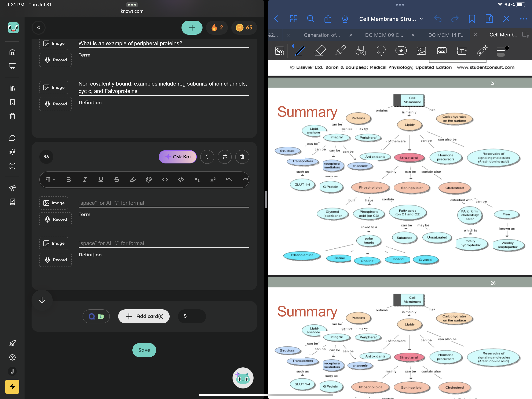Click the share export icon in notes app
This screenshot has height=399, width=532.
pyautogui.click(x=328, y=19)
